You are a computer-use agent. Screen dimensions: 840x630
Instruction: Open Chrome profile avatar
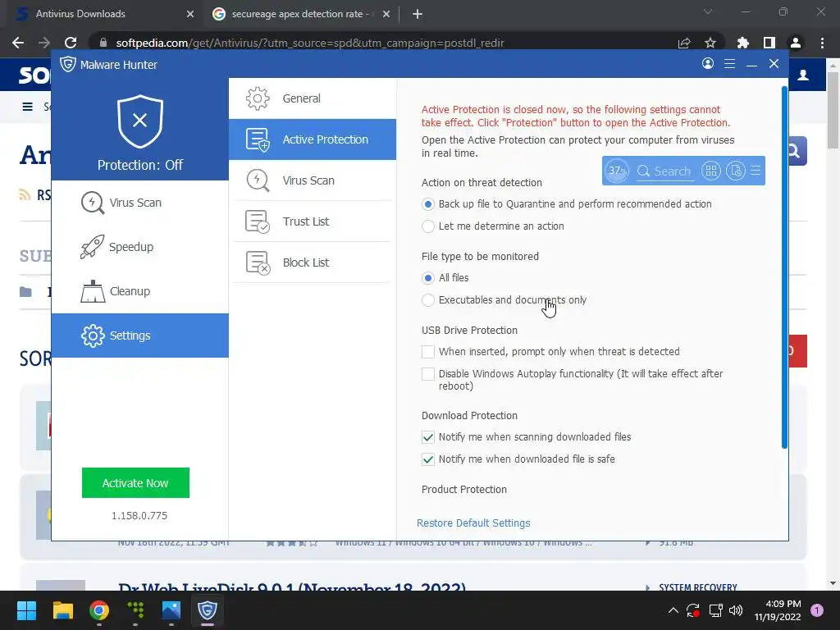[796, 43]
